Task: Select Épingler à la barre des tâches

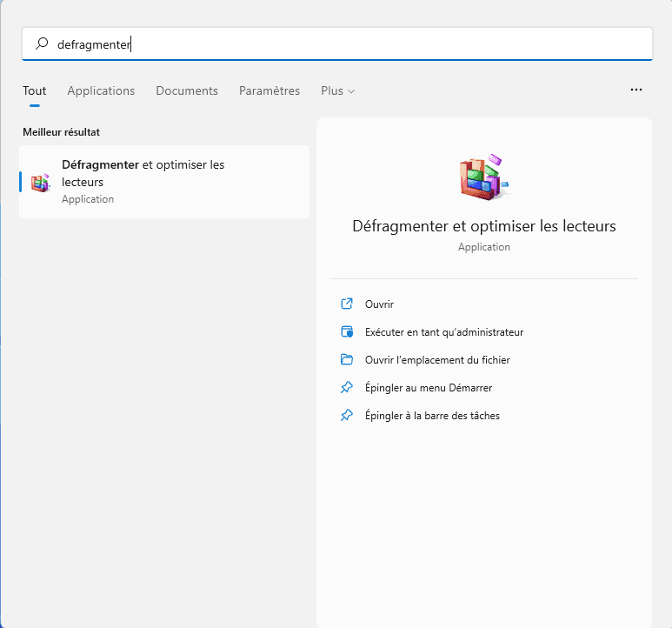Action: (432, 416)
